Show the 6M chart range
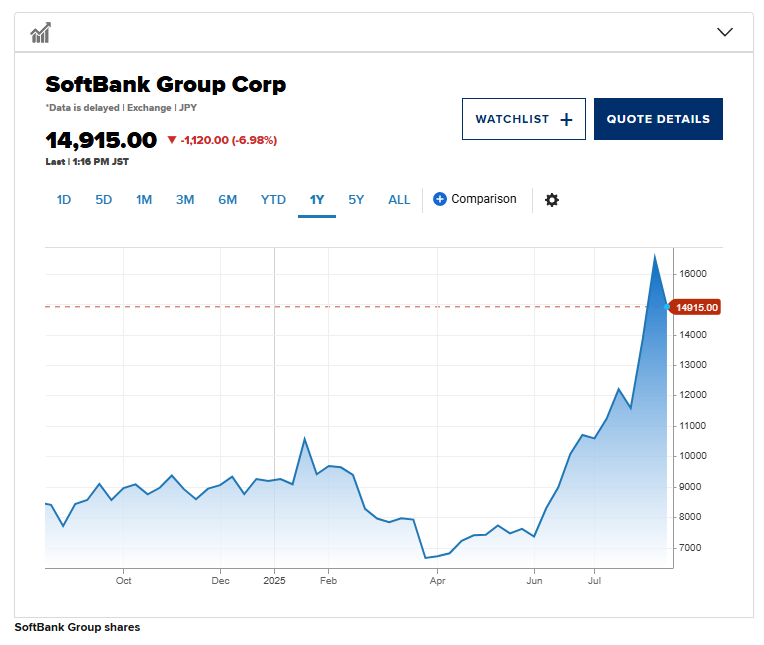Viewport: 764px width, 645px height. click(x=228, y=200)
